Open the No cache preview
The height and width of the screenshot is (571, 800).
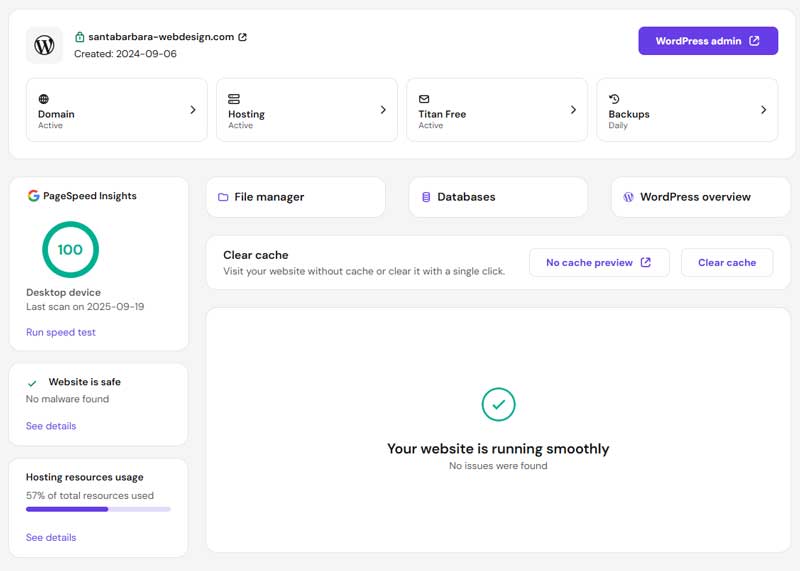pyautogui.click(x=598, y=263)
